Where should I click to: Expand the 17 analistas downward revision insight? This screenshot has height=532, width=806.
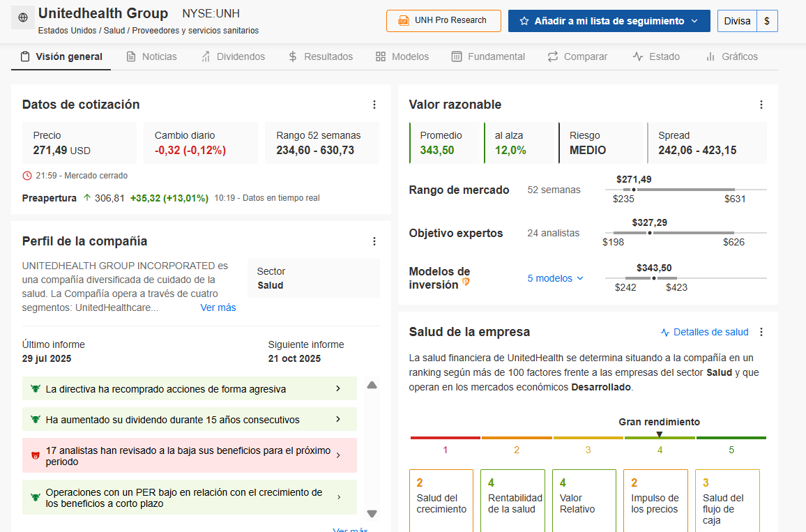[189, 456]
